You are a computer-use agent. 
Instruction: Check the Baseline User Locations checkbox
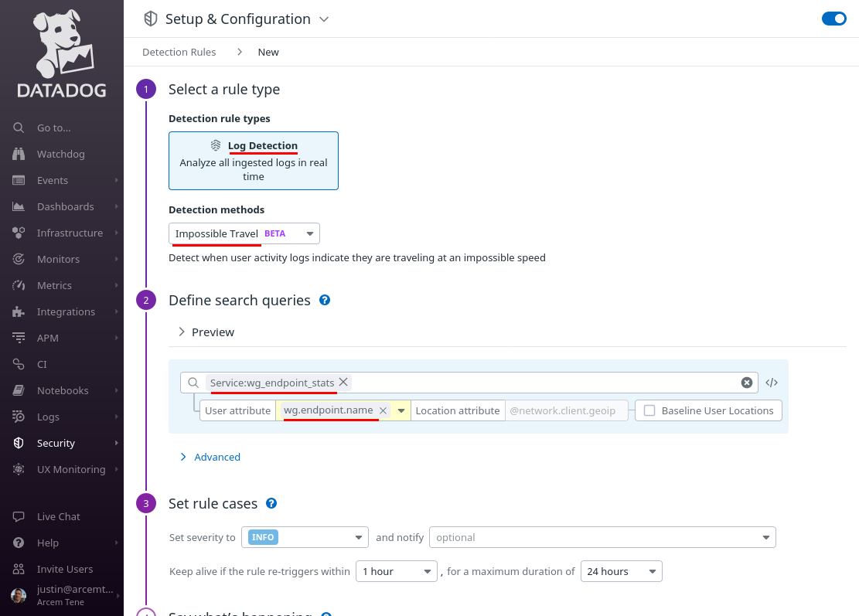(649, 410)
